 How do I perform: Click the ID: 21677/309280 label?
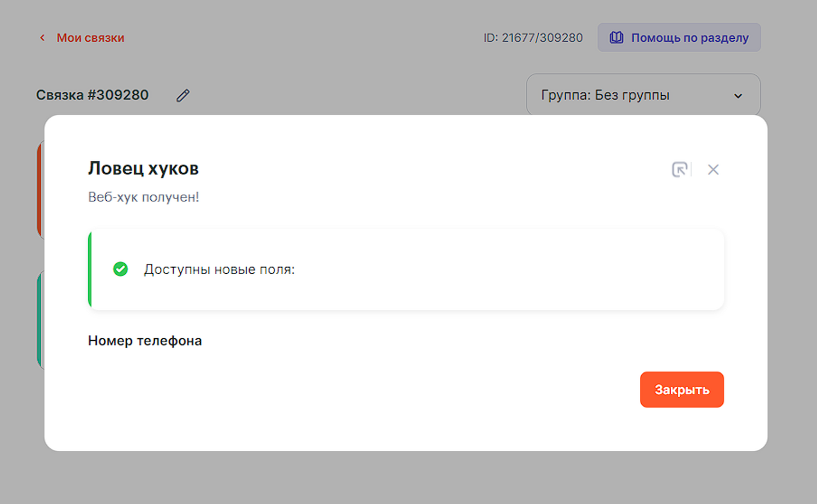pos(533,38)
